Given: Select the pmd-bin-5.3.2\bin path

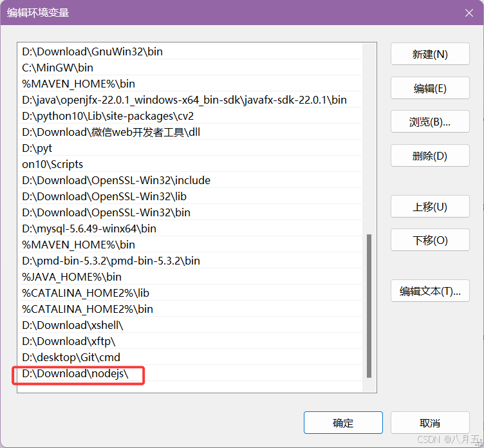Looking at the screenshot, I should click(190, 260).
